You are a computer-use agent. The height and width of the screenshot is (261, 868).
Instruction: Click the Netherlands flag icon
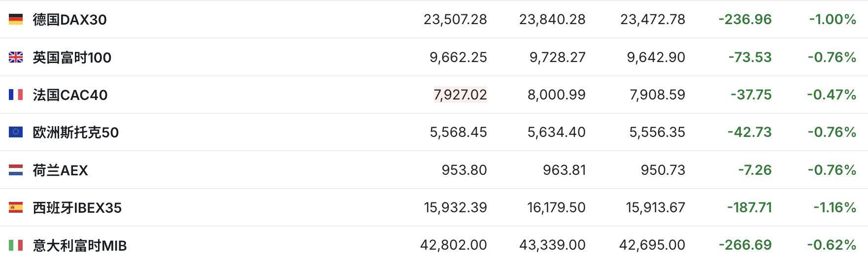coord(16,170)
